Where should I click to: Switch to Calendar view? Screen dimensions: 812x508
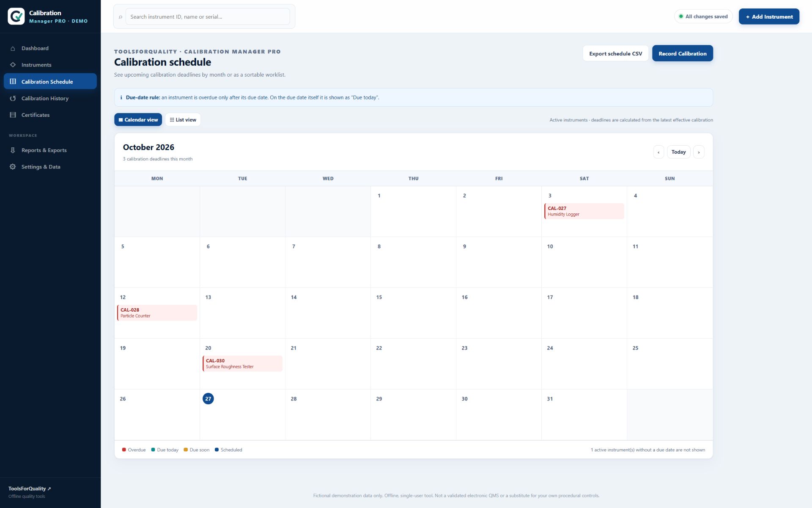[138, 120]
